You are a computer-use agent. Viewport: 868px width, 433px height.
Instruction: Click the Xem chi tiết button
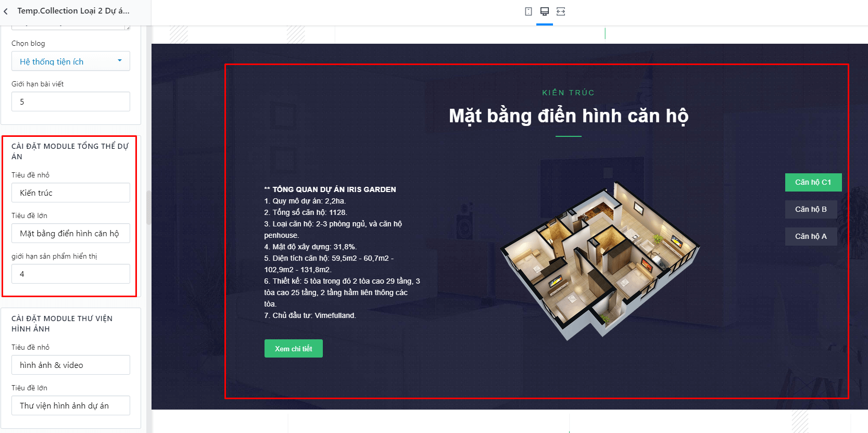coord(294,349)
